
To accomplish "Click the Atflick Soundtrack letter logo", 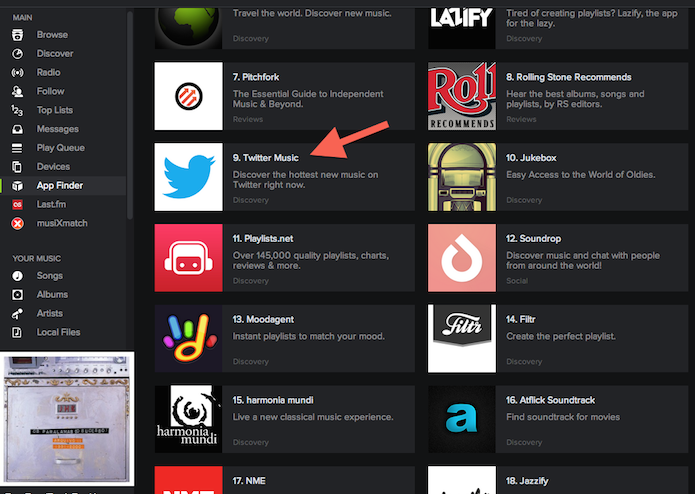I will coord(462,419).
